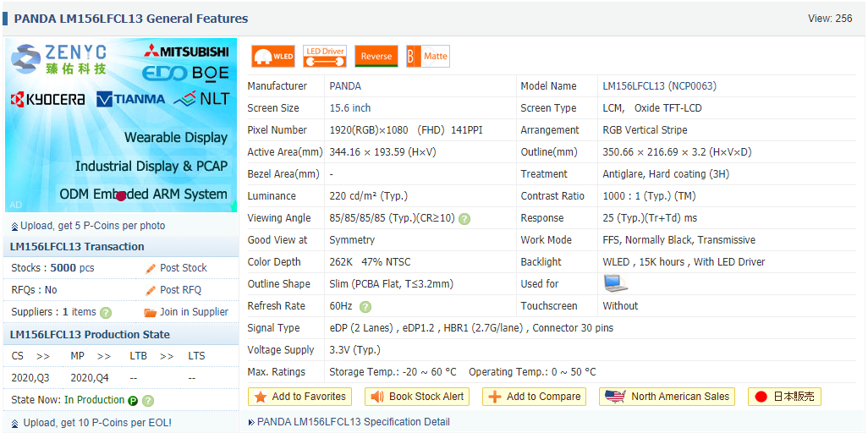Click Manufacturer value PANDA

click(345, 86)
